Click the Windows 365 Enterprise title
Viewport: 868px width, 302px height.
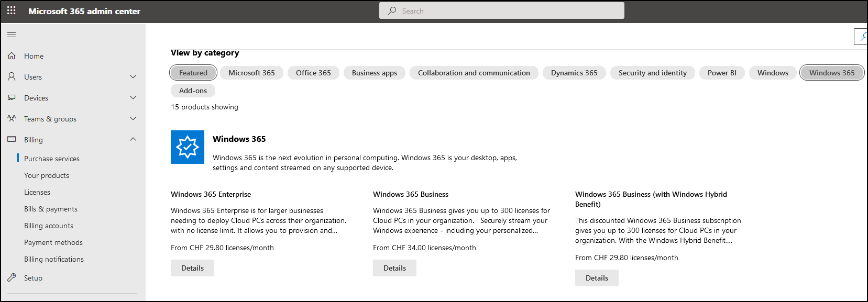211,194
